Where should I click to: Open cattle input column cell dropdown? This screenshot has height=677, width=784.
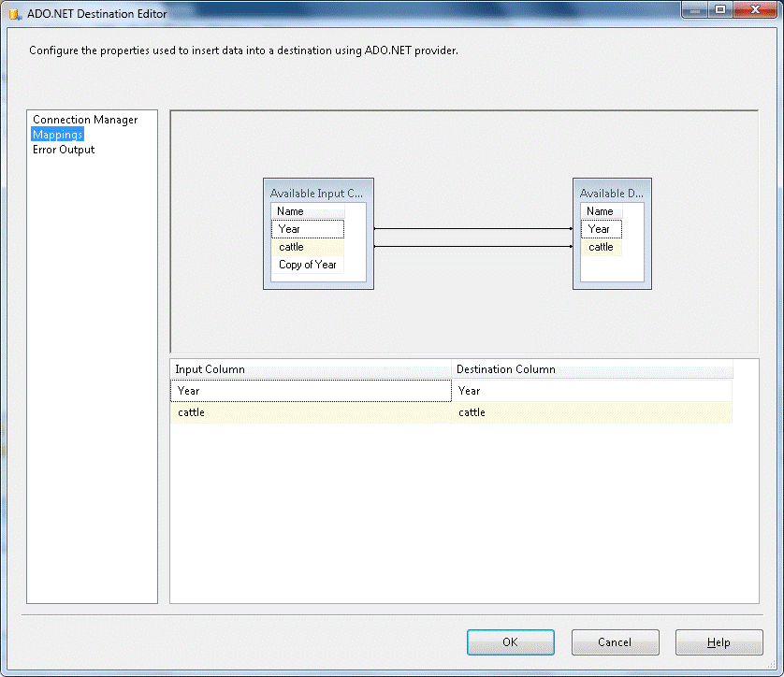coord(311,412)
